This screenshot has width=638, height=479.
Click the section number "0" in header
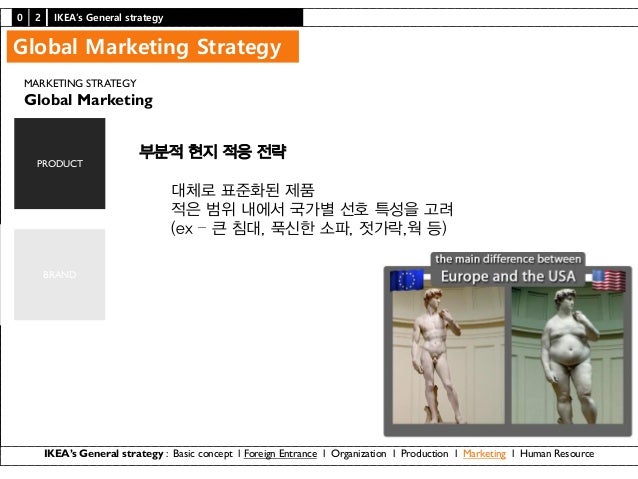20,17
